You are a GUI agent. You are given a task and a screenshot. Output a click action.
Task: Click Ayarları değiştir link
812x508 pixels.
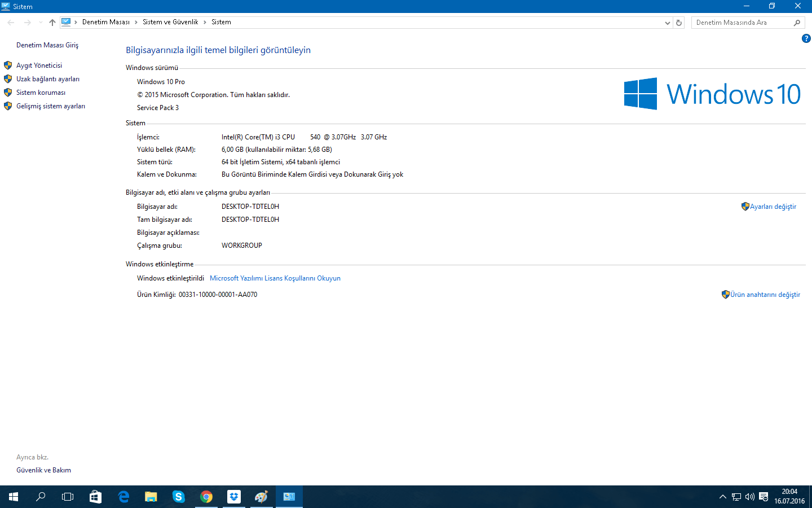point(773,207)
